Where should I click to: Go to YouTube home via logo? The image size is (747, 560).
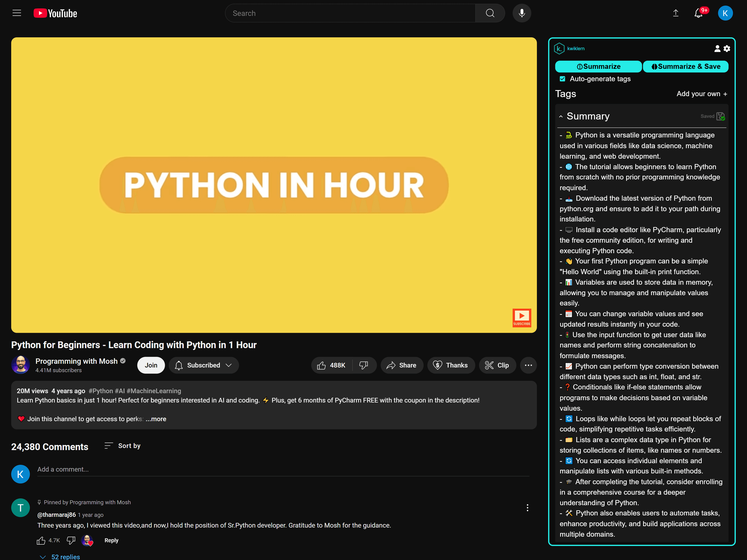(x=55, y=13)
